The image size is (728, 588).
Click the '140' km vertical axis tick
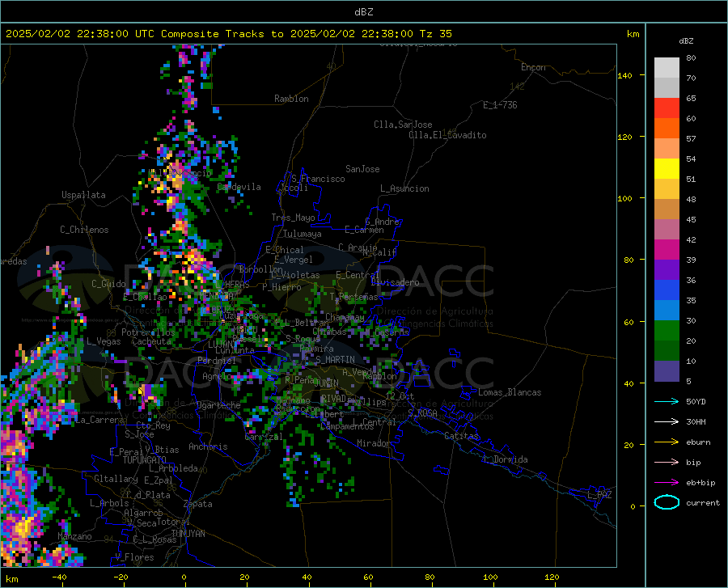(x=624, y=75)
